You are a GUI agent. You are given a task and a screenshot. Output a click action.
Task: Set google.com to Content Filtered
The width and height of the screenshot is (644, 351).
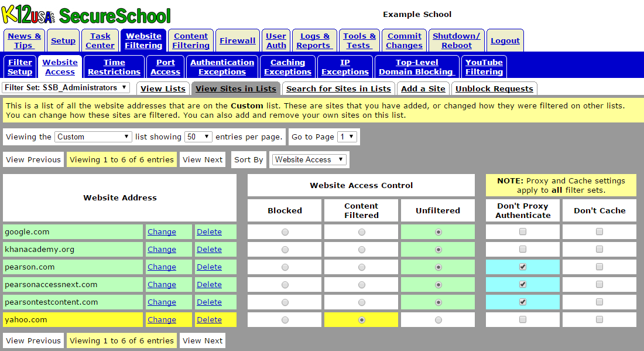(x=361, y=232)
